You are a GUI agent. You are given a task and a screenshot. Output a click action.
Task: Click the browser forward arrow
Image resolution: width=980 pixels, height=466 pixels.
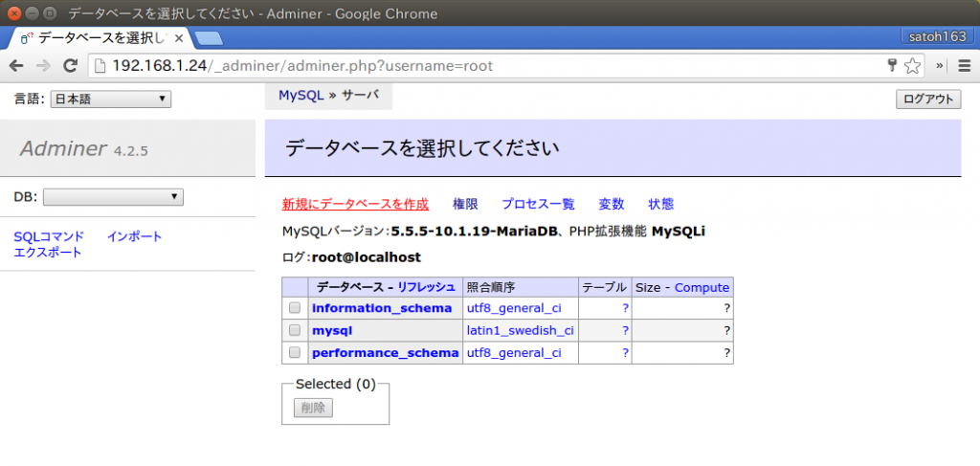(43, 66)
